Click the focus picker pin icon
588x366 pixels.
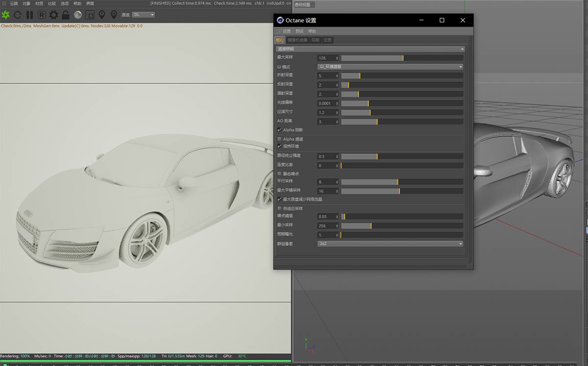click(102, 15)
